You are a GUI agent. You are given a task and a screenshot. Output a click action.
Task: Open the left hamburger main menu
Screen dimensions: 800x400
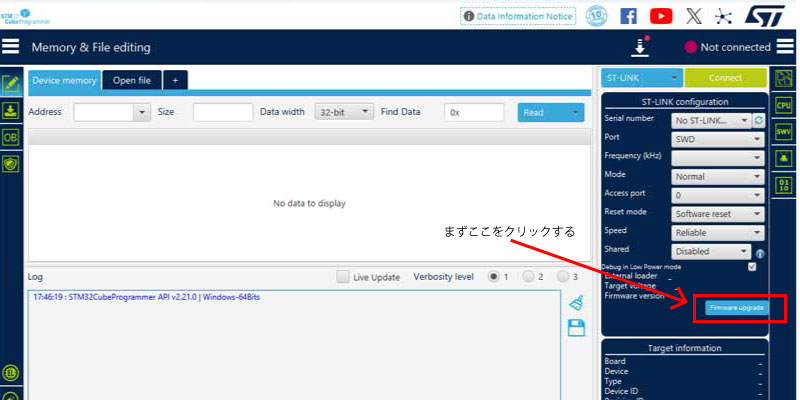tap(11, 47)
